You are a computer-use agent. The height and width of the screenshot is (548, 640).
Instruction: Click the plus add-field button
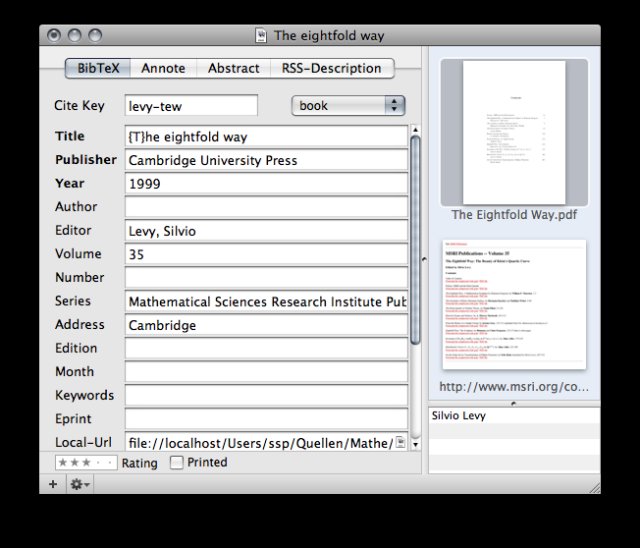click(53, 484)
